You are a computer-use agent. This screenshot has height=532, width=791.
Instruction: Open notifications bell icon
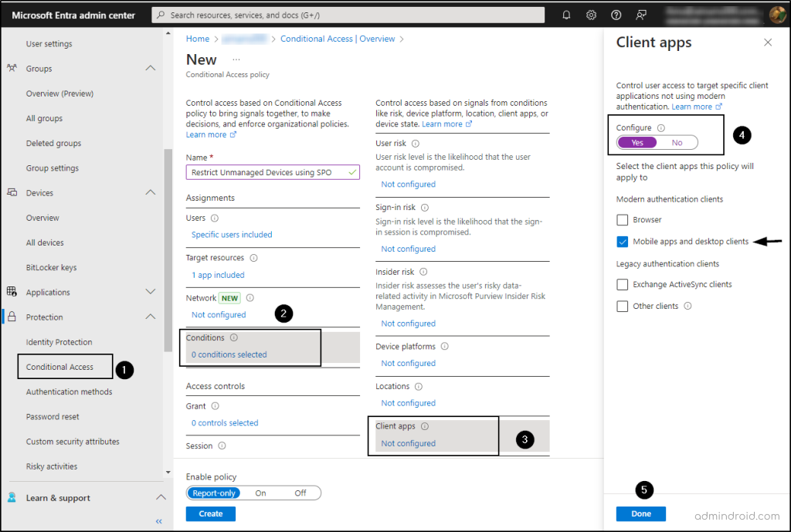pos(567,15)
